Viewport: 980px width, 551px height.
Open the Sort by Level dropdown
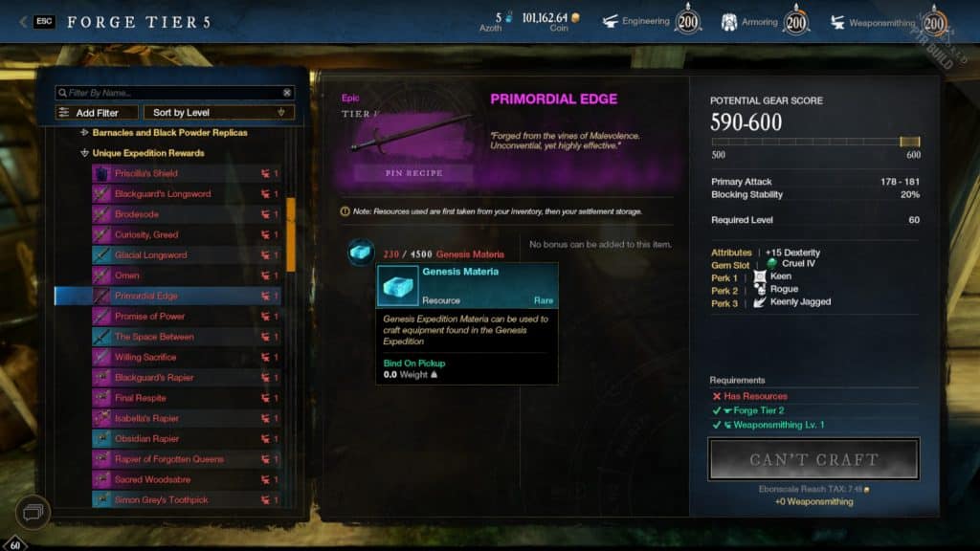coord(219,113)
